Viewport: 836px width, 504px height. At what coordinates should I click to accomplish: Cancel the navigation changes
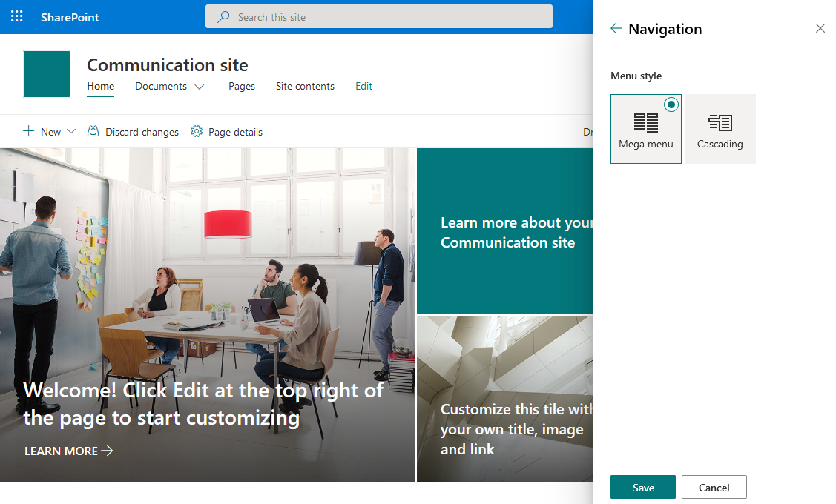tap(714, 487)
